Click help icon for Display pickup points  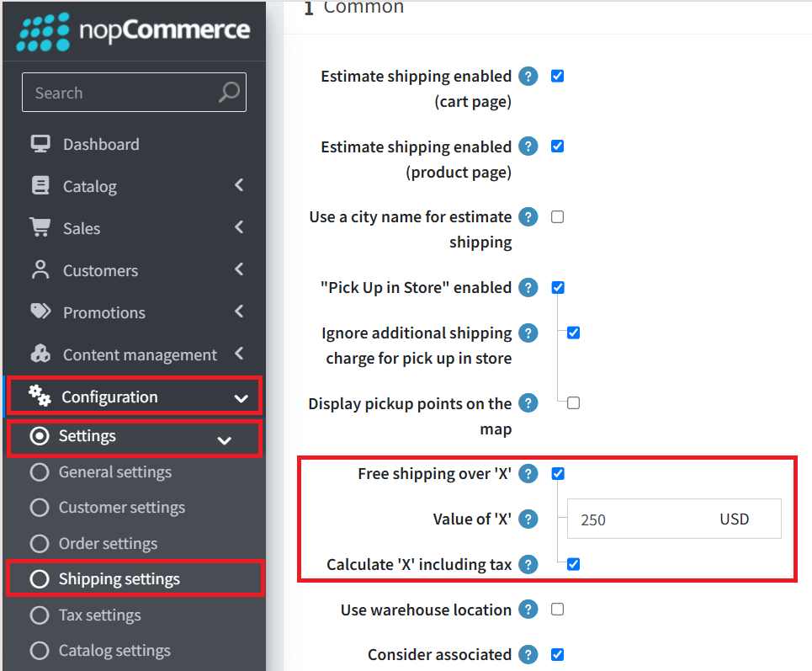pyautogui.click(x=528, y=402)
